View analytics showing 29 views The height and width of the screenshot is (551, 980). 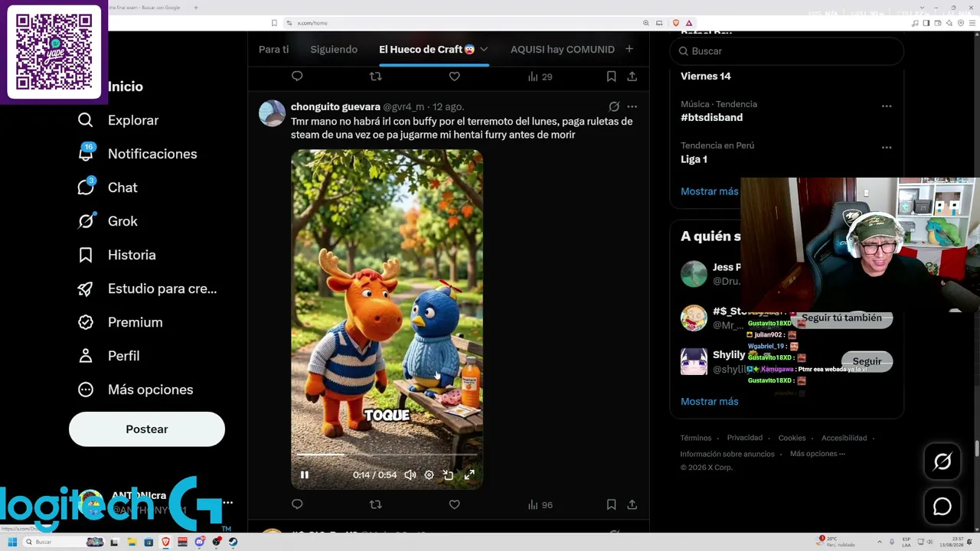coord(540,77)
